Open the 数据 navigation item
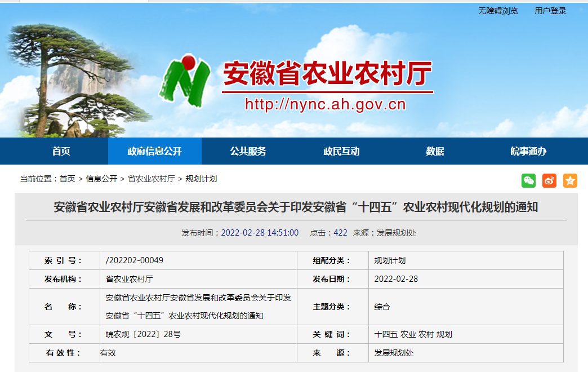This screenshot has height=372, width=588. pyautogui.click(x=435, y=151)
